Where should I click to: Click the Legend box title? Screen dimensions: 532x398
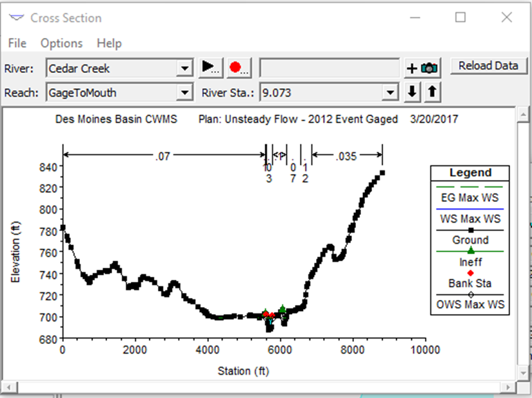coord(470,173)
